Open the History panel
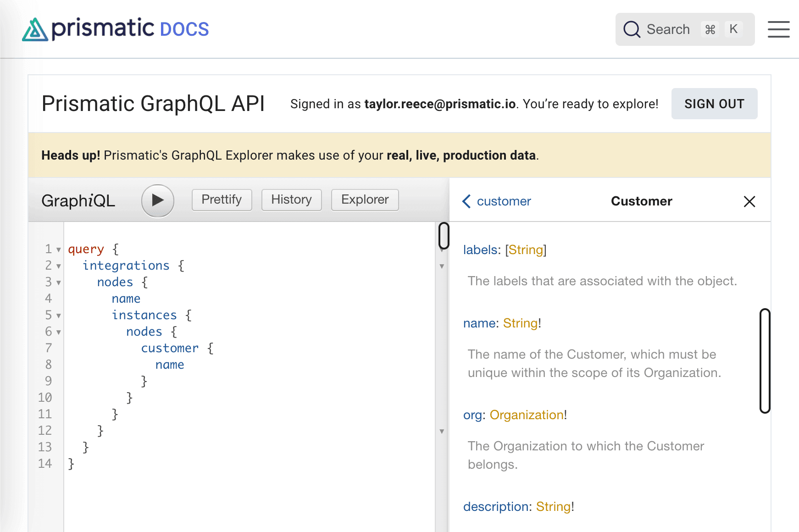This screenshot has height=532, width=799. pyautogui.click(x=291, y=200)
